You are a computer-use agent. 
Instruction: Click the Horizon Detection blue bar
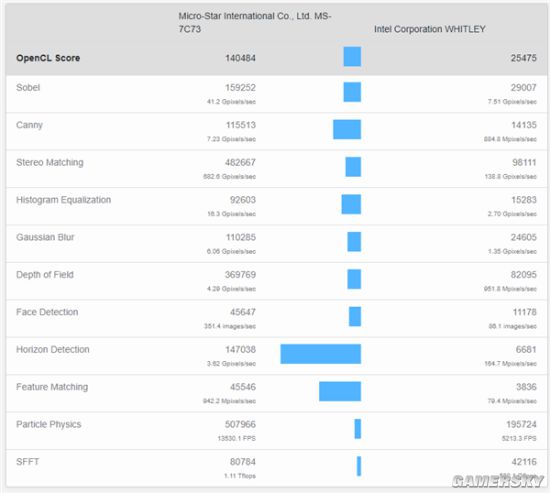coord(321,354)
